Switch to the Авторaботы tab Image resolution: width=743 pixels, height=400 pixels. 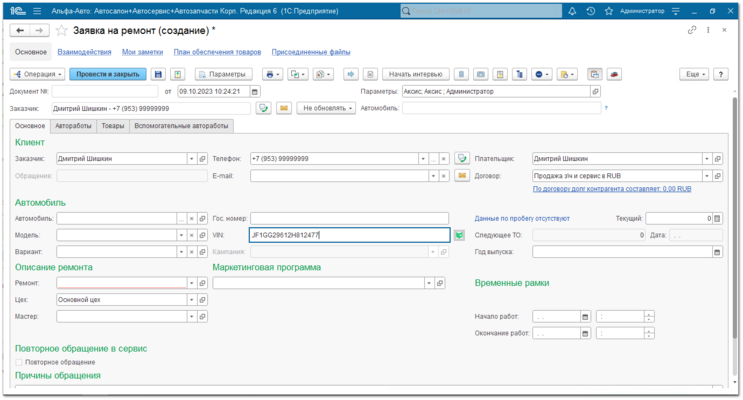pyautogui.click(x=73, y=126)
